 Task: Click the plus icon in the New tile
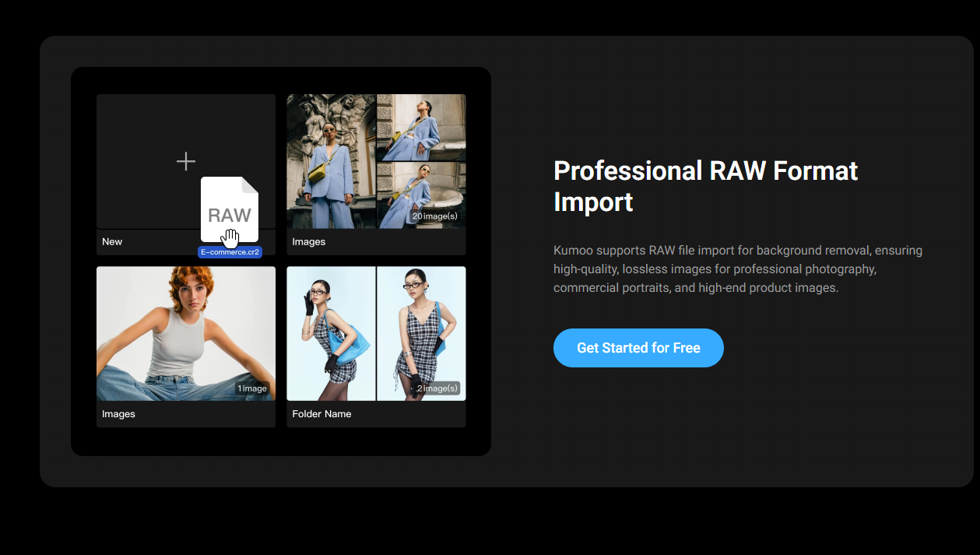tap(186, 161)
